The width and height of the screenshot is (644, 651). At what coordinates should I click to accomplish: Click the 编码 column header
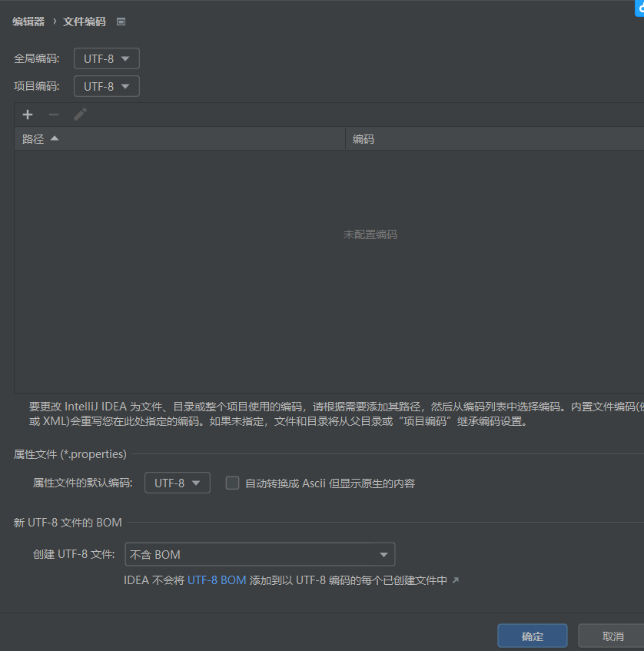click(x=363, y=139)
